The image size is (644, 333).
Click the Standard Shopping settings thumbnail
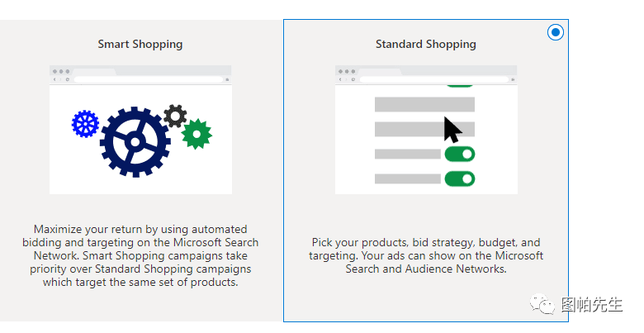pos(426,130)
